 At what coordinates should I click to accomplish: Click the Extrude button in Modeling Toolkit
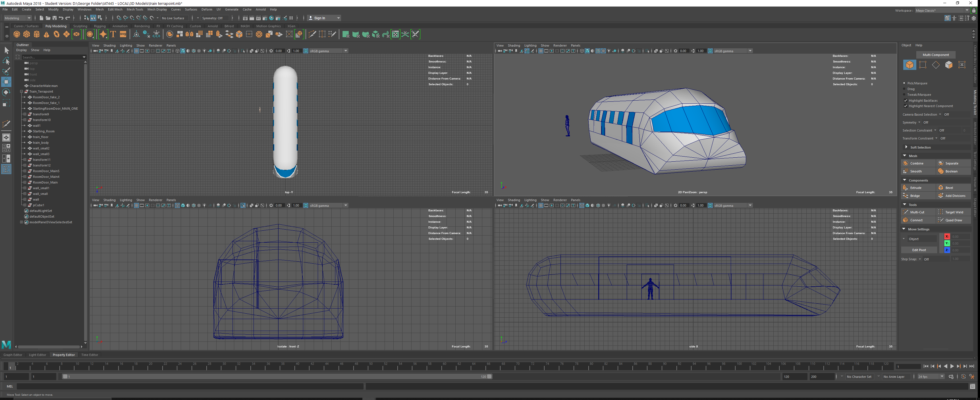[915, 188]
